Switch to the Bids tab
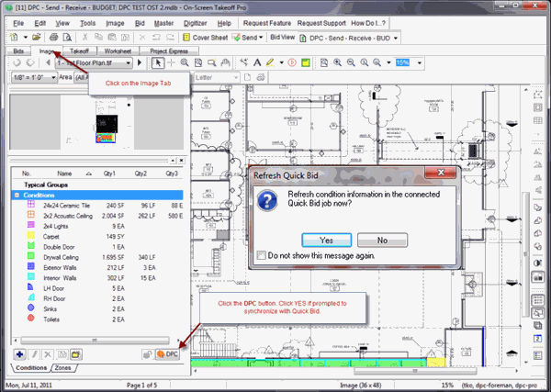The image size is (551, 392). tap(18, 51)
